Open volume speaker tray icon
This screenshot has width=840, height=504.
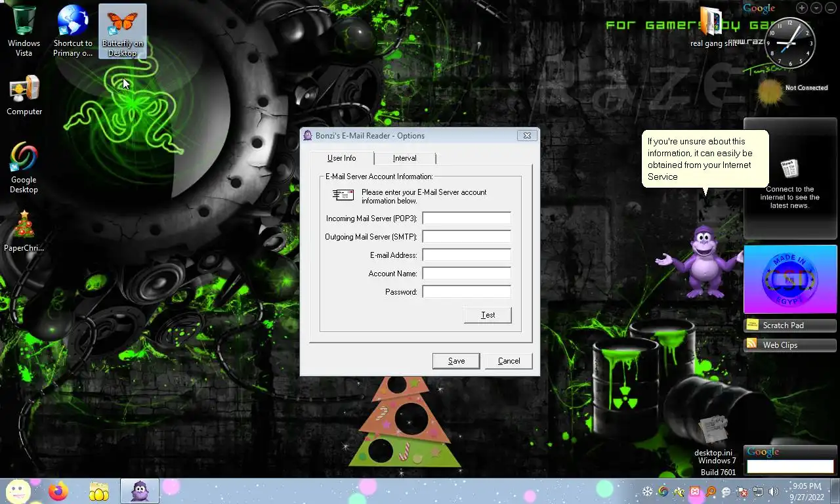coord(774,492)
